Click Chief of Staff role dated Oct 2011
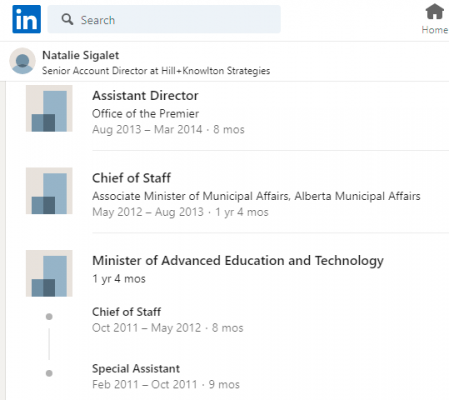449x400 pixels. coord(126,312)
